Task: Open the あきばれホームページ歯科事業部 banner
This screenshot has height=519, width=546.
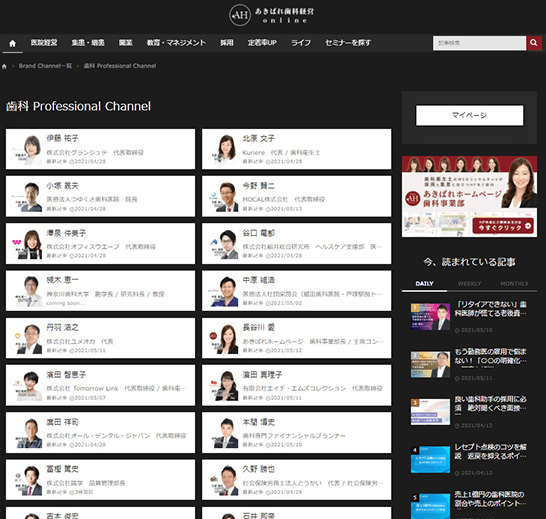Action: coord(469,196)
